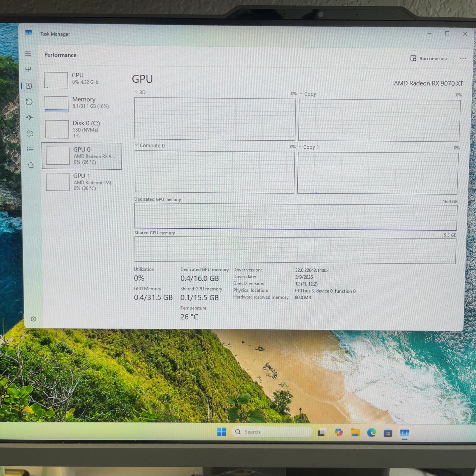476x476 pixels.
Task: Click Task Manager icon in the taskbar
Action: pos(405,433)
